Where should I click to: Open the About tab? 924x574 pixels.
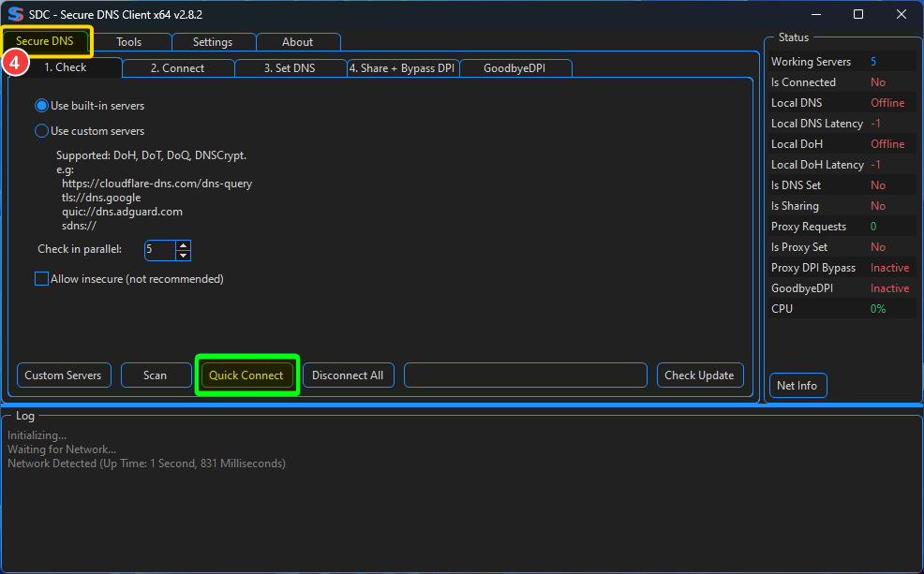298,42
